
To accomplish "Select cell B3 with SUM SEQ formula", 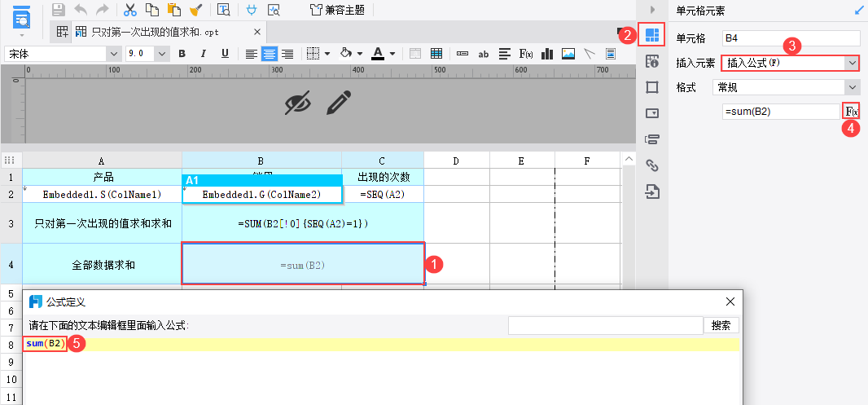I will pos(303,223).
